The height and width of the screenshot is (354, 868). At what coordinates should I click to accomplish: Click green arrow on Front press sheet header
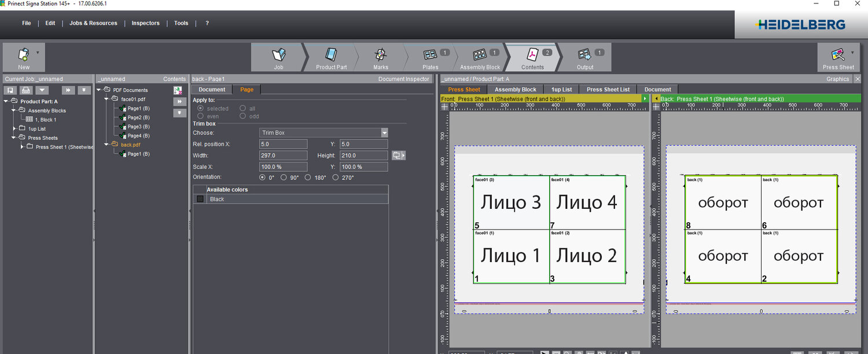coord(645,99)
